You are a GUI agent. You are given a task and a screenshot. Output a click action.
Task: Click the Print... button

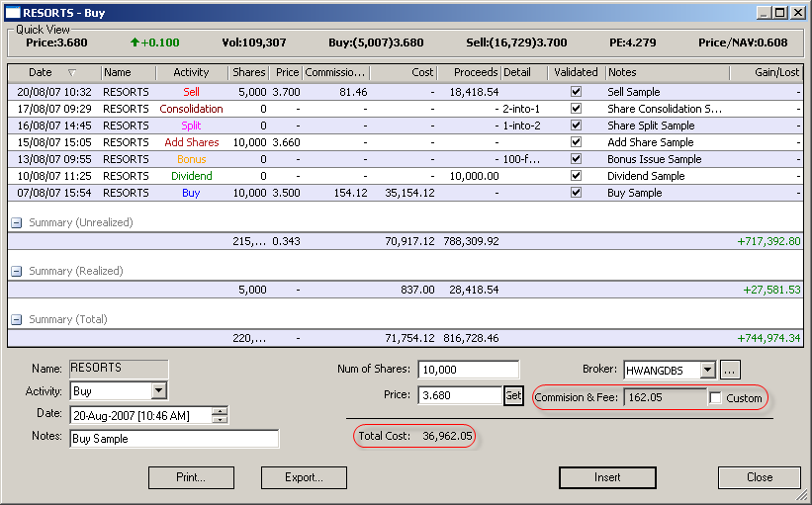click(x=191, y=477)
